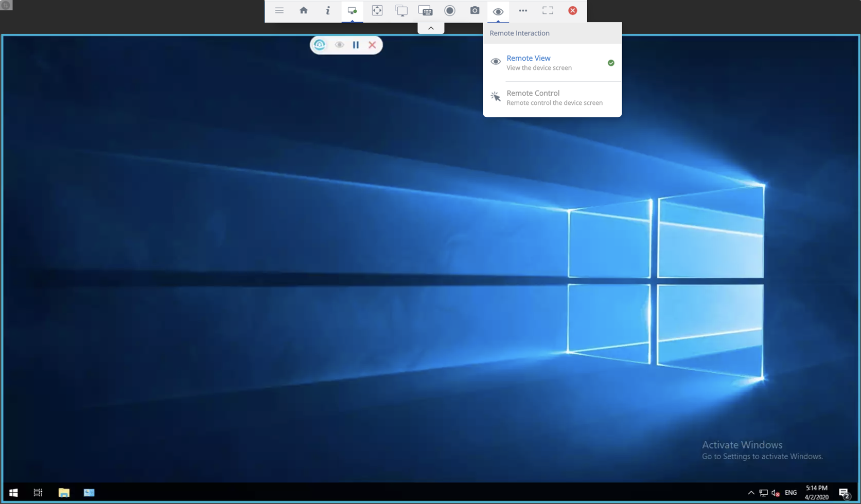
Task: Click the green check next to Remote View
Action: click(x=611, y=63)
